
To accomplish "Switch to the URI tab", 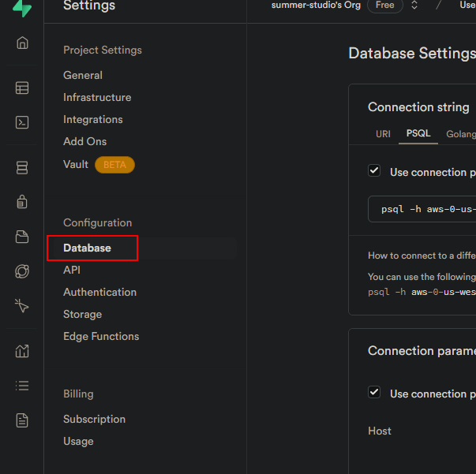I will (x=383, y=134).
